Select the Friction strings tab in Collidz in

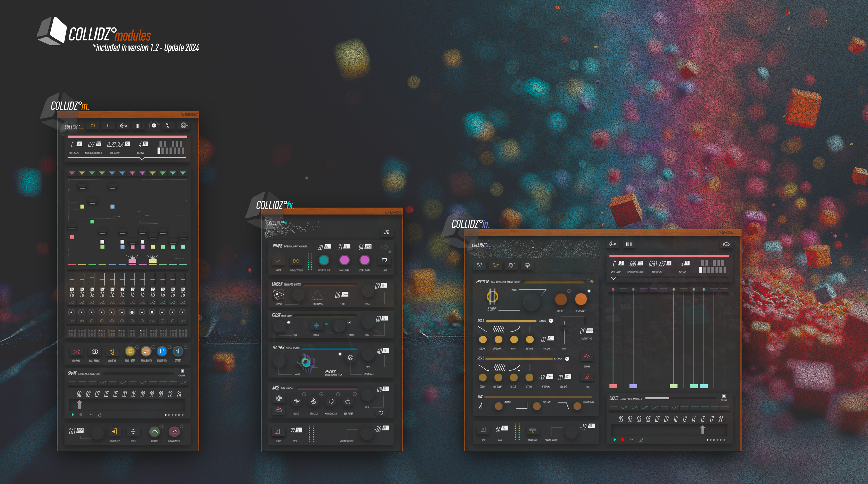495,265
